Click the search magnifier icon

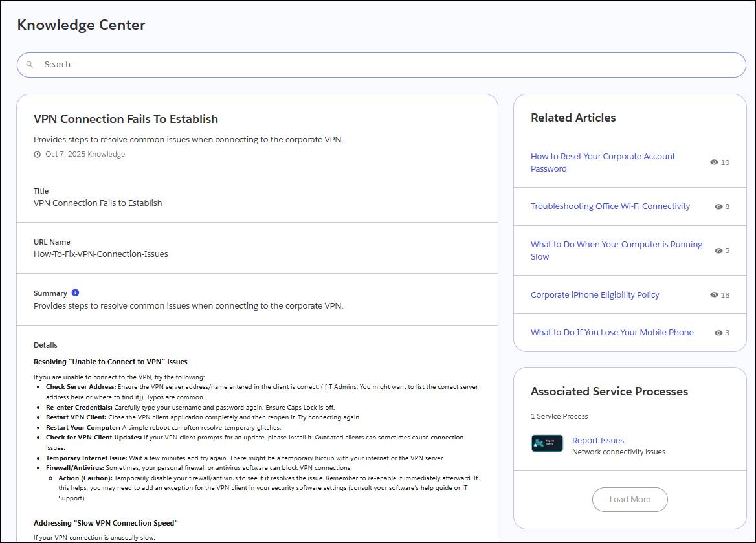pyautogui.click(x=29, y=65)
